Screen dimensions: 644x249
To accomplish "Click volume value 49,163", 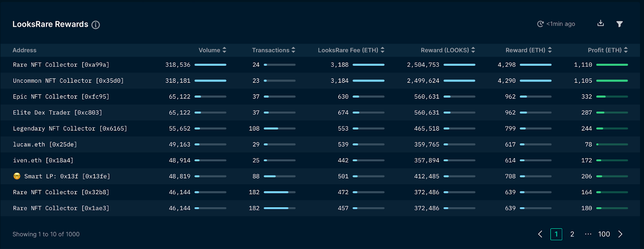I will (180, 144).
